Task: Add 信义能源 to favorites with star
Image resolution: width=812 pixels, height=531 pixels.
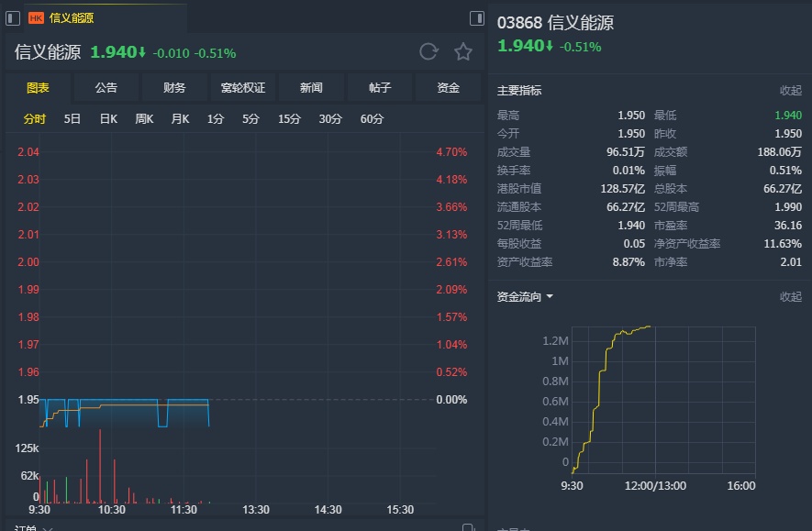Action: pyautogui.click(x=463, y=51)
